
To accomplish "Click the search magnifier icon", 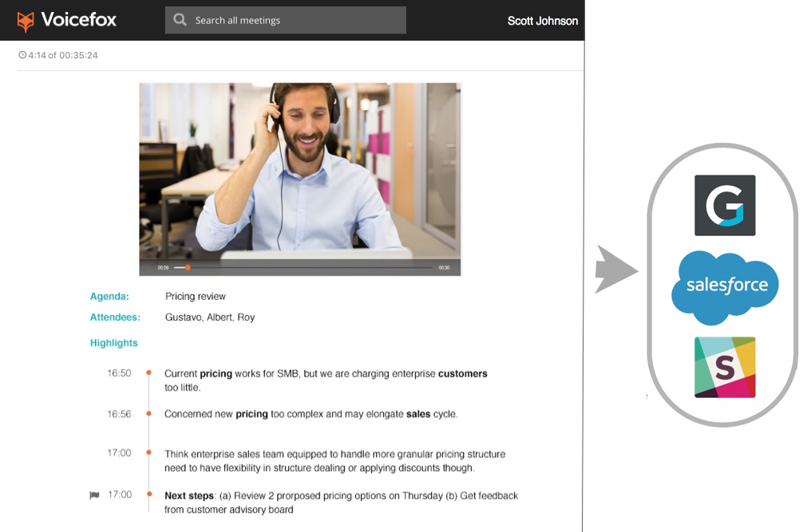I will coord(180,20).
